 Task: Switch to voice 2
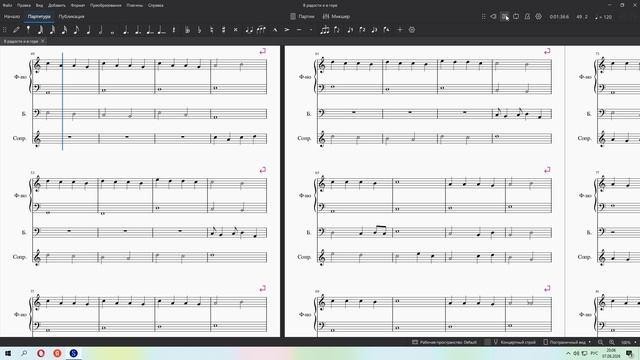click(x=362, y=29)
